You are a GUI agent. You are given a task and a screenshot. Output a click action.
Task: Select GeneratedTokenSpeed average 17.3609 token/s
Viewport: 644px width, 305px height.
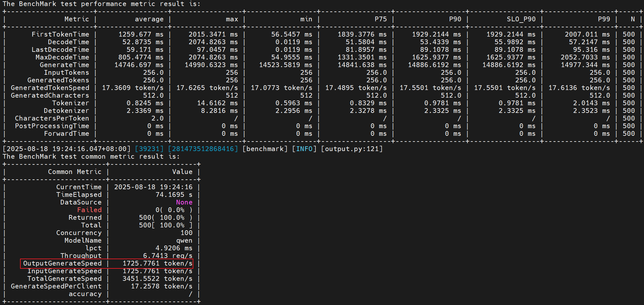coord(133,88)
